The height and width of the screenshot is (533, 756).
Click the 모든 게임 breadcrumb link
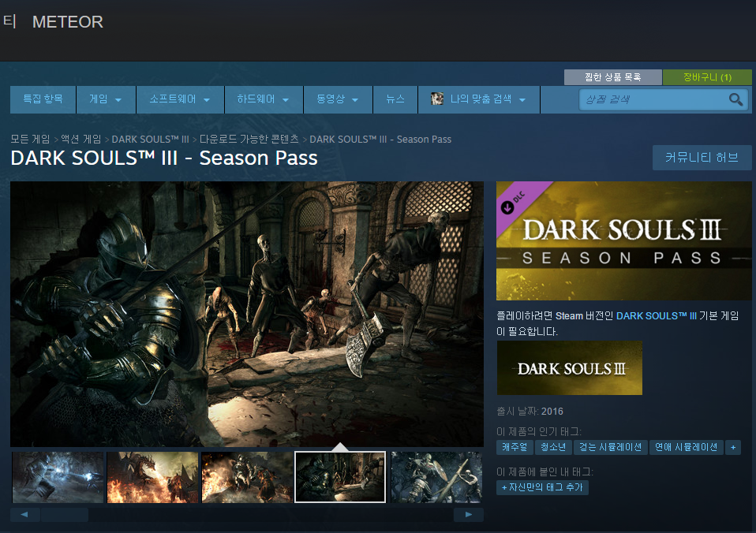30,140
